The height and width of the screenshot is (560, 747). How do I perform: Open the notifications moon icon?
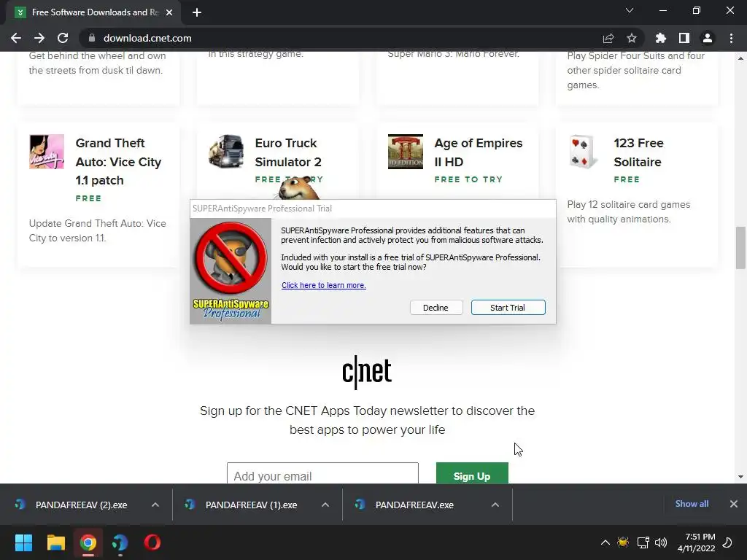point(727,542)
